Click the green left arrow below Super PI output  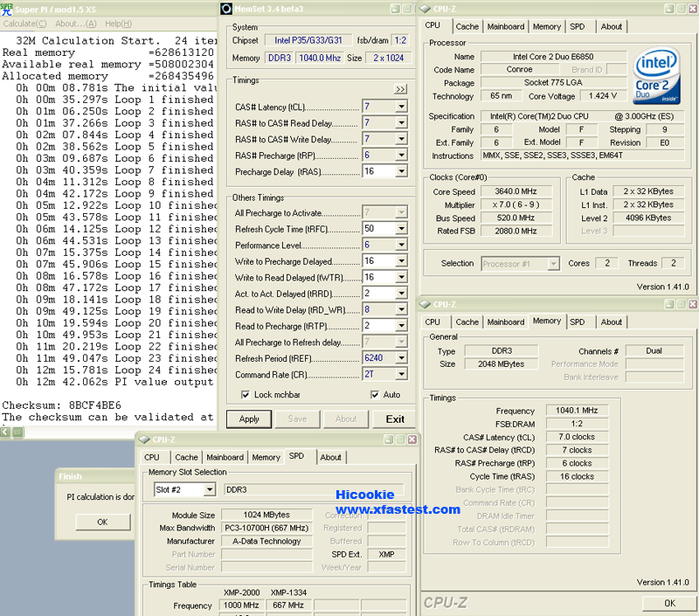[5, 432]
